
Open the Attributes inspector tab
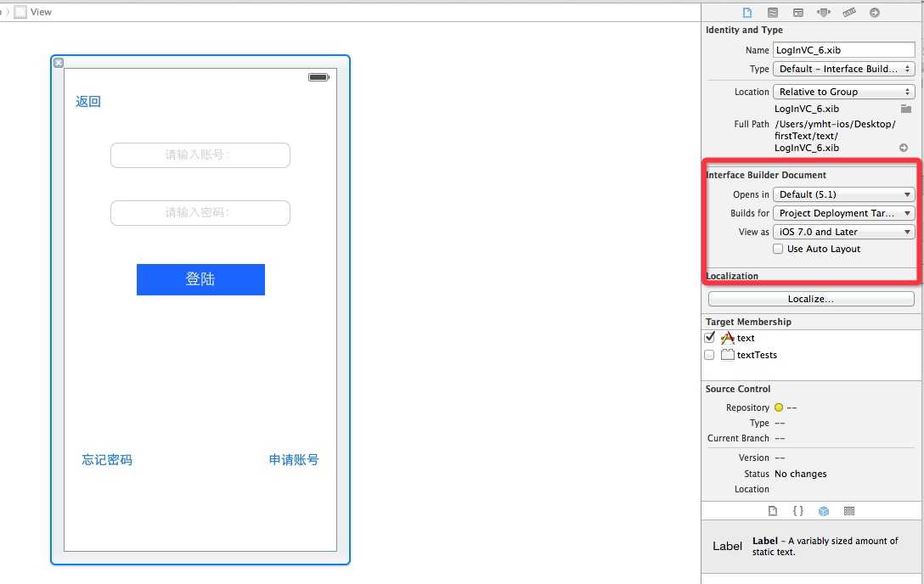(x=823, y=13)
